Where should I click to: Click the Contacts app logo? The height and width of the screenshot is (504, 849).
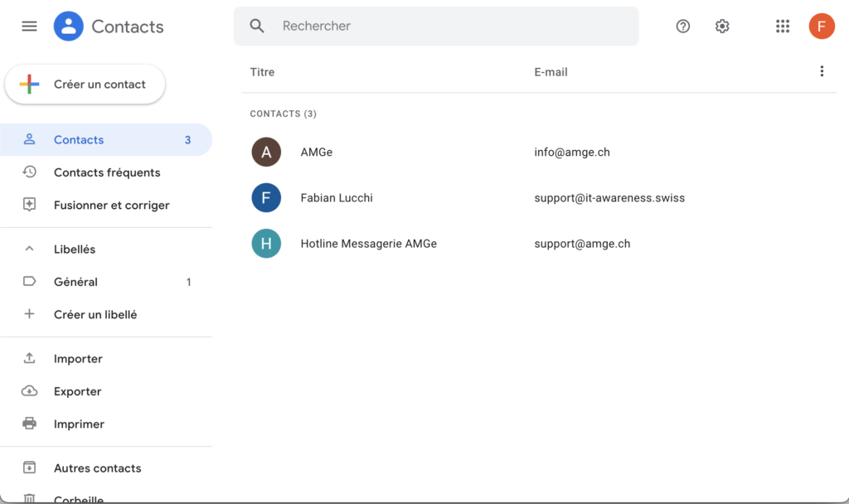[x=69, y=27]
